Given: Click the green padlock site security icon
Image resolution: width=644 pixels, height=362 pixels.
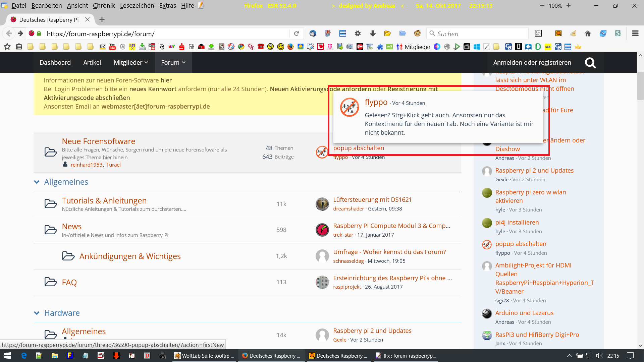Looking at the screenshot, I should (x=39, y=34).
